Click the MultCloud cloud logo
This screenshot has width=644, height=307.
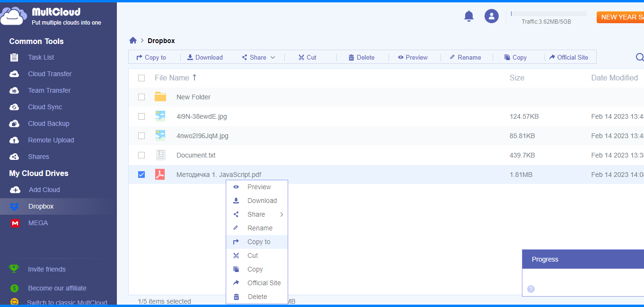click(x=14, y=16)
